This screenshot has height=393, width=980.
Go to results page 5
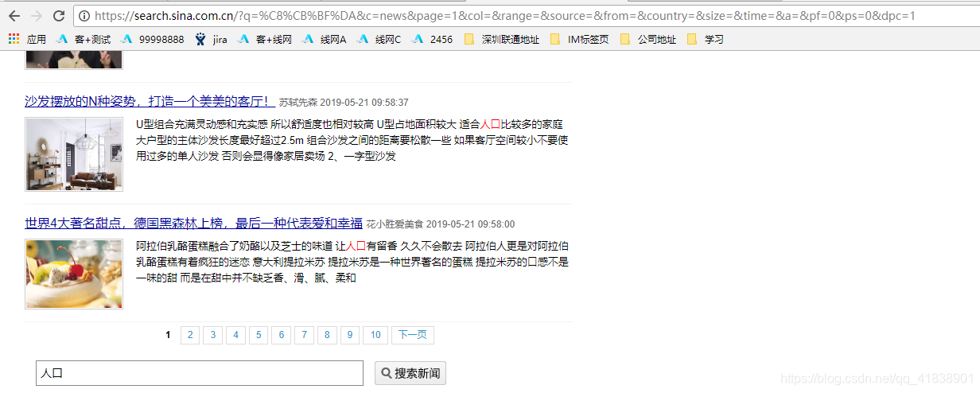click(259, 335)
